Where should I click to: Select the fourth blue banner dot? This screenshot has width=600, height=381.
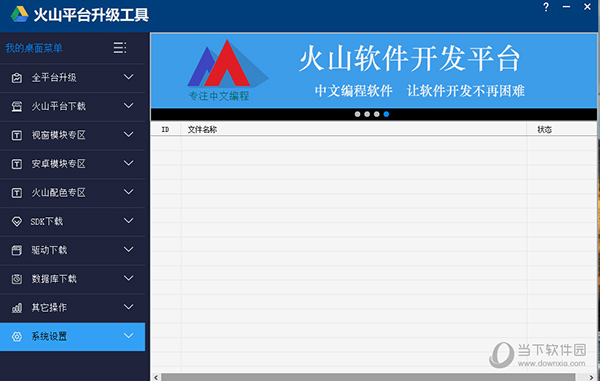click(x=386, y=114)
